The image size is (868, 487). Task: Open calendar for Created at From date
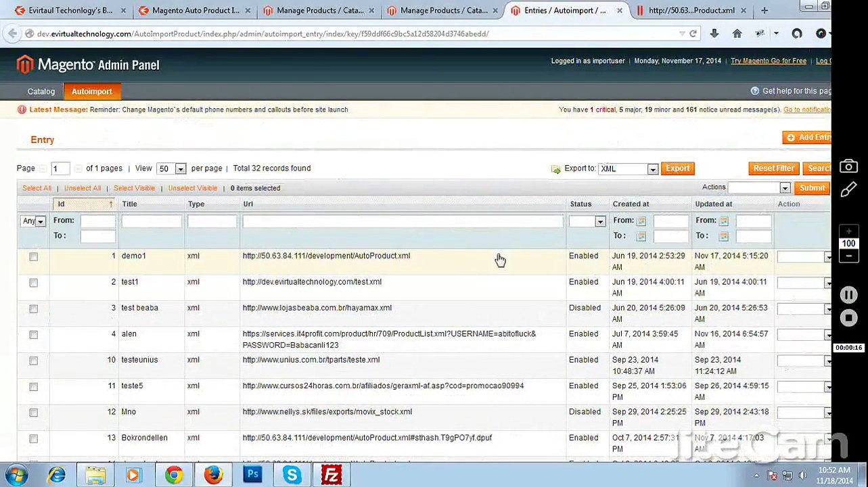[641, 221]
